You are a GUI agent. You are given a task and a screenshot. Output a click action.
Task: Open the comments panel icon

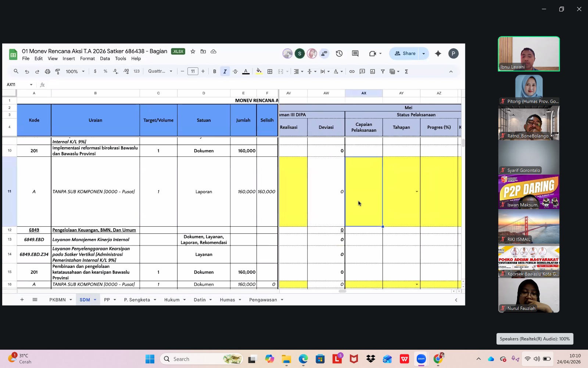tap(355, 54)
